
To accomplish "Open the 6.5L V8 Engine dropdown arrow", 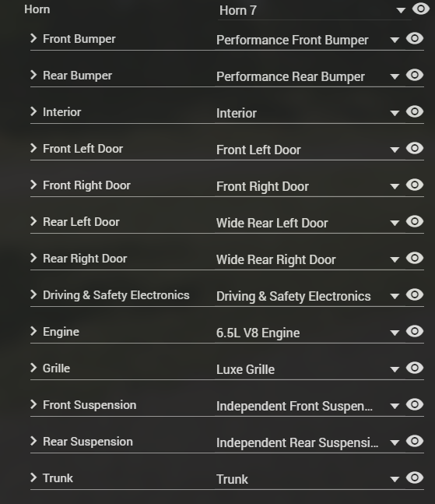I will (x=395, y=333).
